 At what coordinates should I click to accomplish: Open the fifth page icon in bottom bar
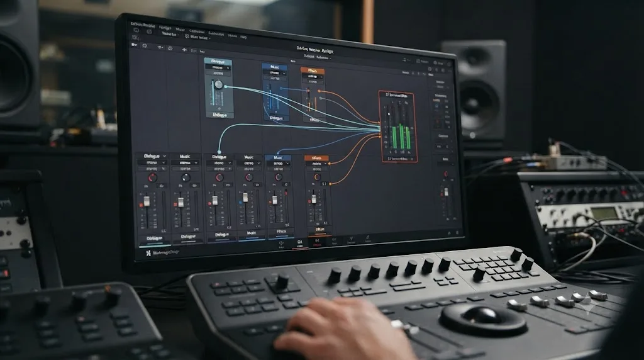(351, 240)
